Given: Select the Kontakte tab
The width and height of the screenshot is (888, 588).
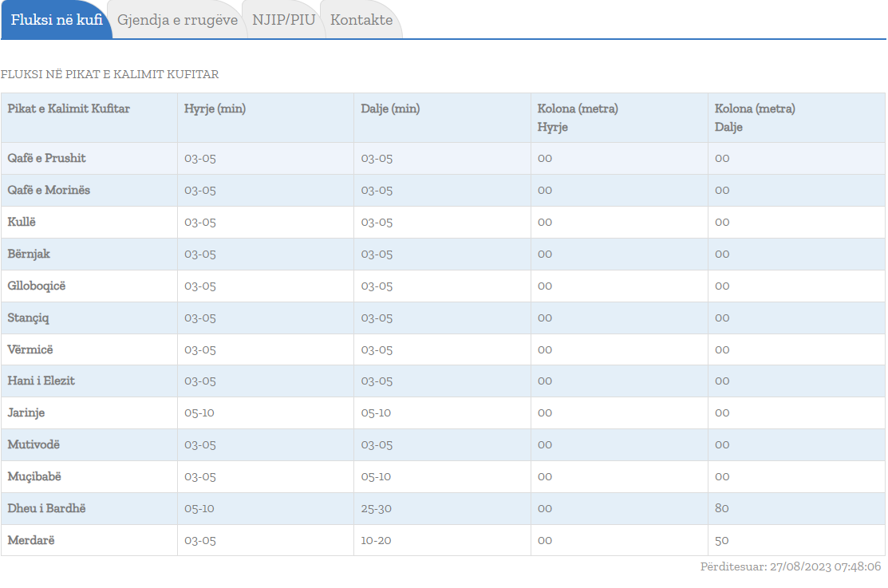Looking at the screenshot, I should [x=361, y=20].
